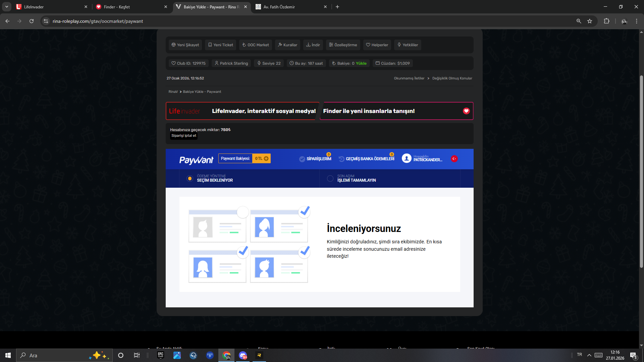Cancel the order with Siparişi iptal et

click(x=184, y=136)
